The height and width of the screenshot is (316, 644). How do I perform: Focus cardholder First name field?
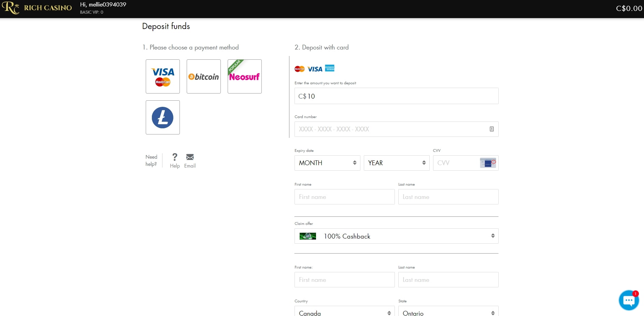[345, 197]
